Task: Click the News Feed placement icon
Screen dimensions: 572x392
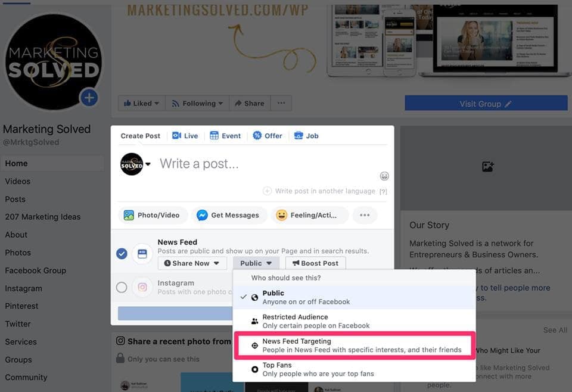Action: tap(142, 253)
